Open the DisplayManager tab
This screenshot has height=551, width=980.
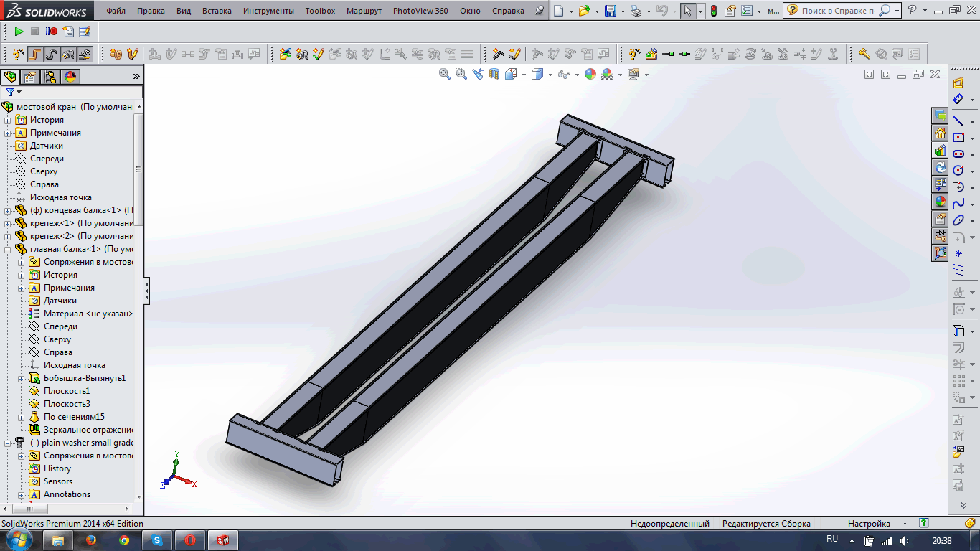[x=70, y=77]
